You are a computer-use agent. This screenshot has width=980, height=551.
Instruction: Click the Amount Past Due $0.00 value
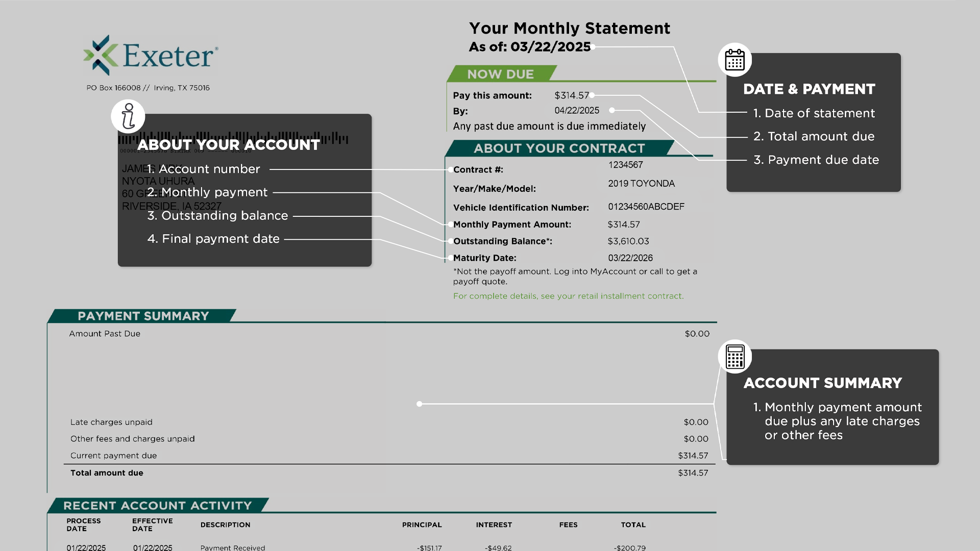pos(697,334)
